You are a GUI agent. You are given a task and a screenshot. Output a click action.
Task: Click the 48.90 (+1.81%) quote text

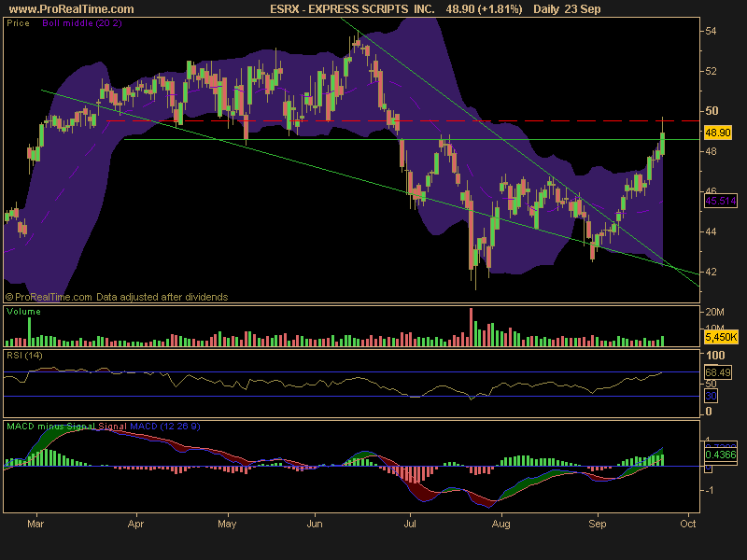coord(484,9)
